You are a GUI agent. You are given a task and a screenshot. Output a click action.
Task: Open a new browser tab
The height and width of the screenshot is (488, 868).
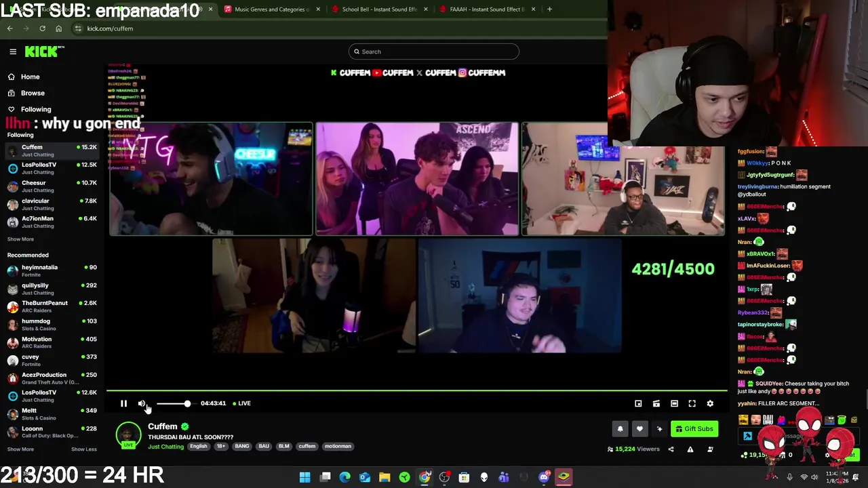549,9
